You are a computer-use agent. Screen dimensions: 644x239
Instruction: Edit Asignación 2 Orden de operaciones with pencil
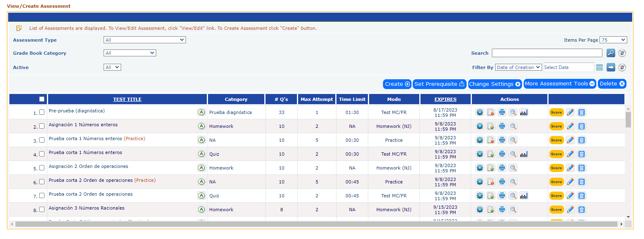coord(570,168)
